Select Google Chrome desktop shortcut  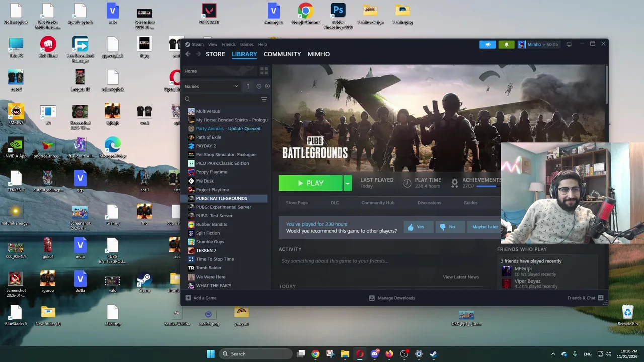pos(305,14)
